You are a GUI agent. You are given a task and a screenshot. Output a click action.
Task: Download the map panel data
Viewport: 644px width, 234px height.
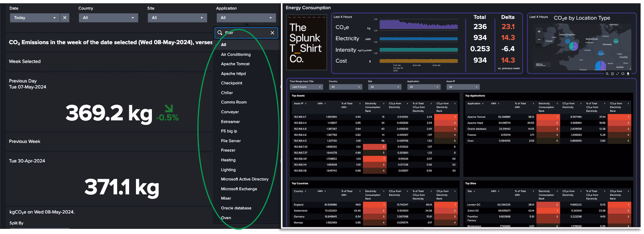point(628,74)
